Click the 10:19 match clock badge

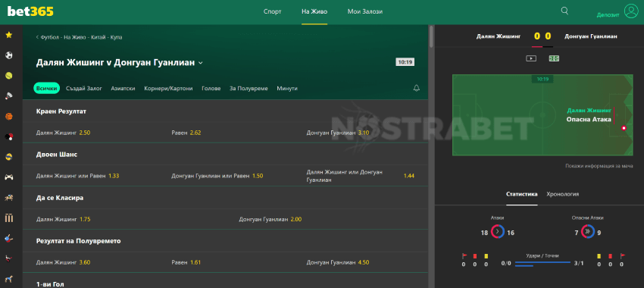[x=405, y=62]
